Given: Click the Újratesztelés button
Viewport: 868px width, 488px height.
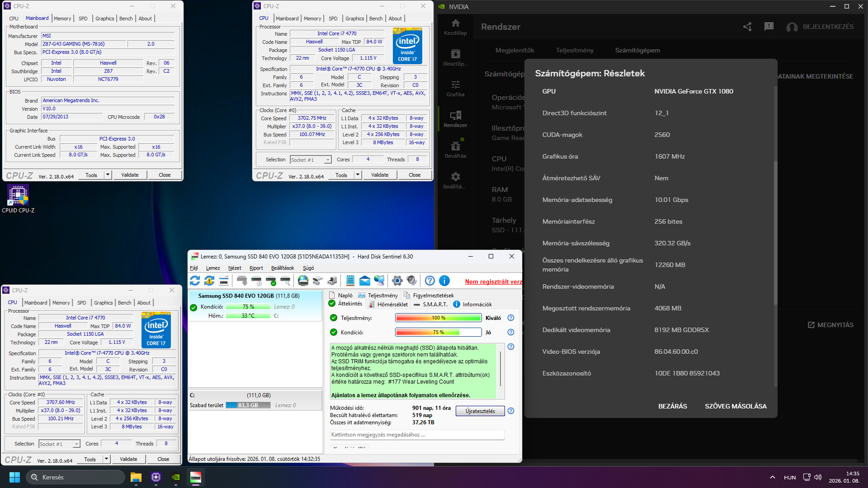Looking at the screenshot, I should coord(480,411).
